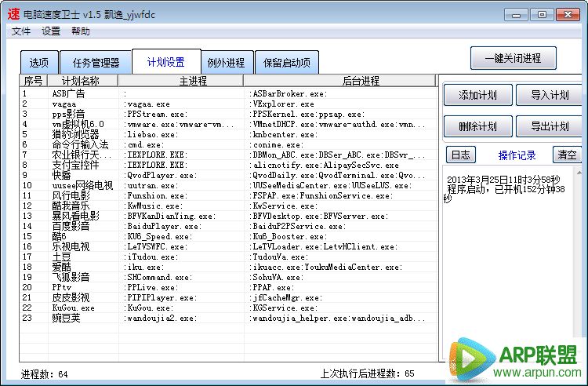
Task: Select the 快播 plan row
Action: 229,175
